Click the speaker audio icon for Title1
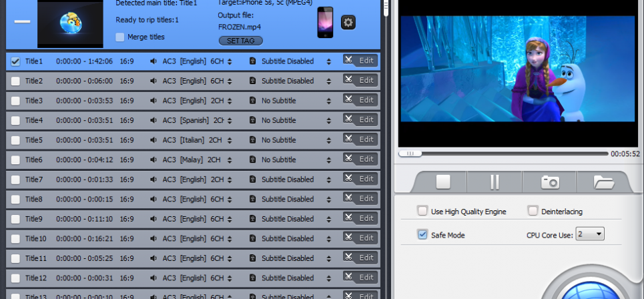This screenshot has height=299, width=644. pos(153,61)
